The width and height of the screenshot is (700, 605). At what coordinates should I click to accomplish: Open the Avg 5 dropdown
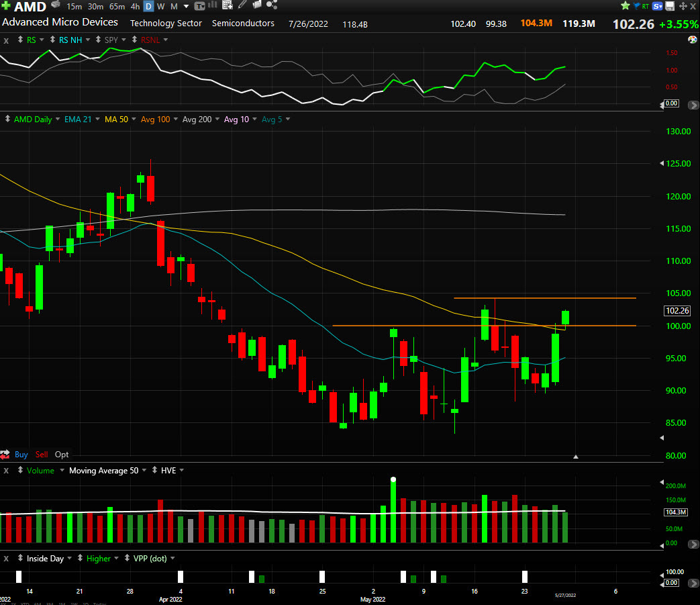(x=288, y=119)
